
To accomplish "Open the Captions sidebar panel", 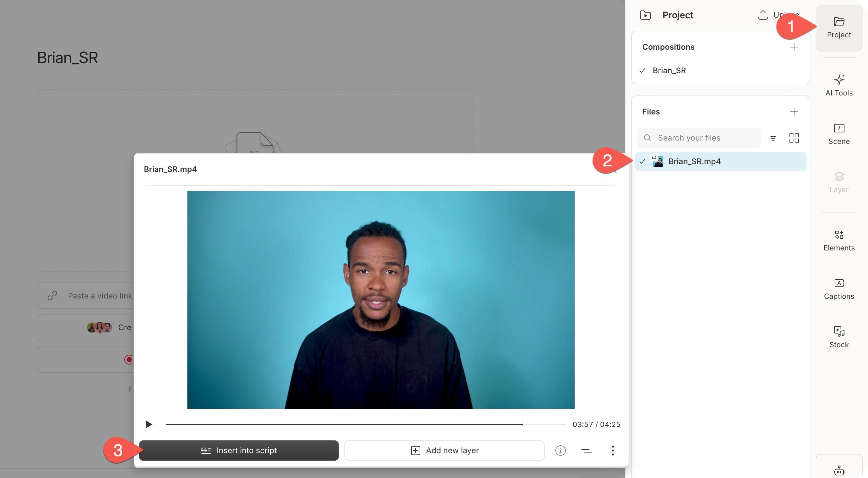I will click(839, 289).
